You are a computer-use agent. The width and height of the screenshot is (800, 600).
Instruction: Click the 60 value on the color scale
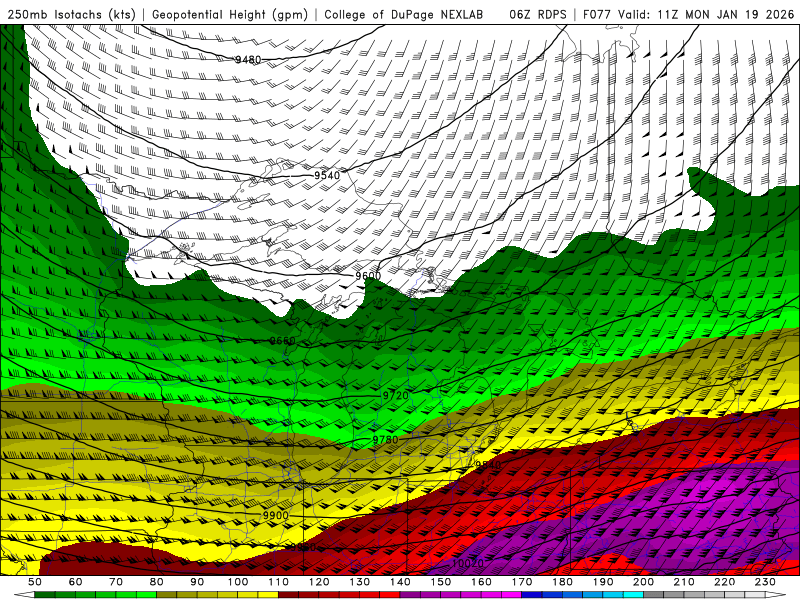pyautogui.click(x=75, y=582)
